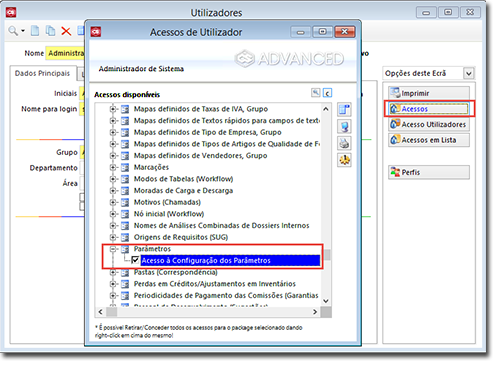This screenshot has width=496, height=365.
Task: Click the new blank record icon in Utilizadores toolbar
Action: click(35, 31)
